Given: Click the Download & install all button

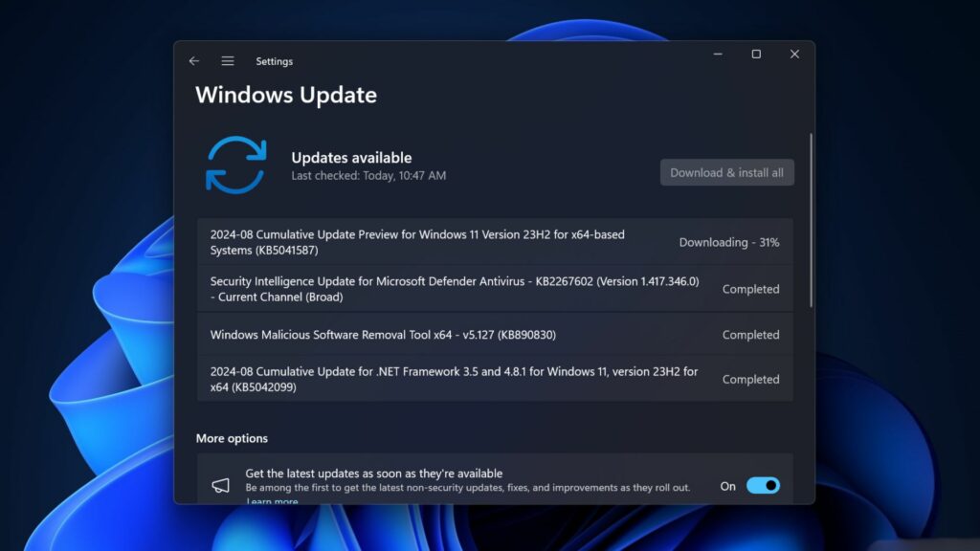Looking at the screenshot, I should click(x=726, y=172).
